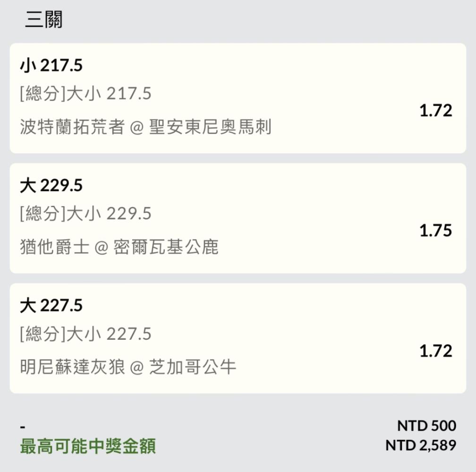Select the 大 229.5 bet title
Screen dimensions: 476x472
click(x=51, y=185)
